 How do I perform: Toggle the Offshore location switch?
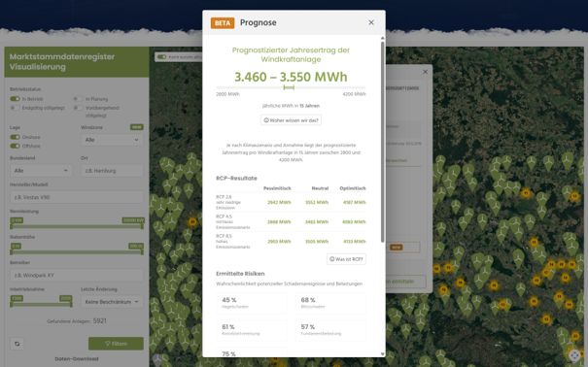(x=15, y=146)
